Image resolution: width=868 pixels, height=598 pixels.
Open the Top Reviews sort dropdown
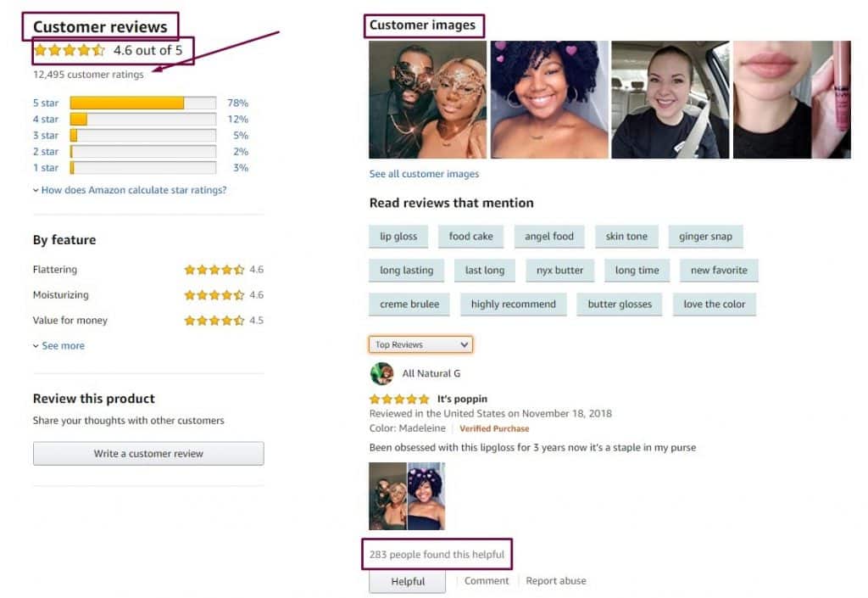pyautogui.click(x=420, y=344)
